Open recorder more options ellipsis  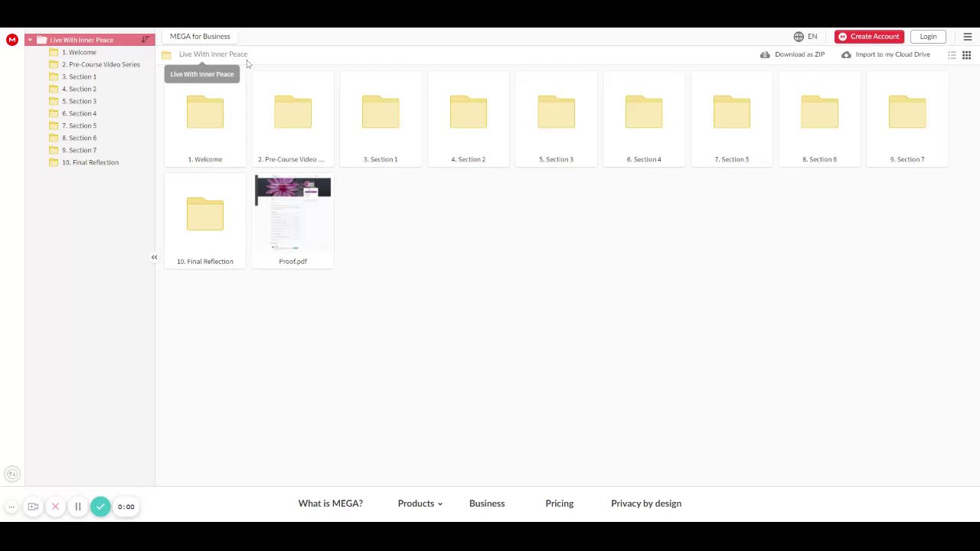pos(11,507)
